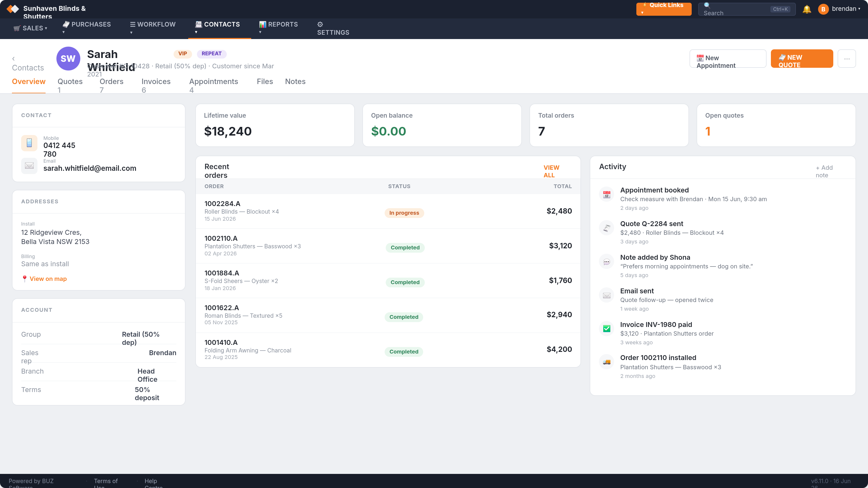Click the orange B user avatar
Screen dimensions: 868x488
click(x=823, y=9)
